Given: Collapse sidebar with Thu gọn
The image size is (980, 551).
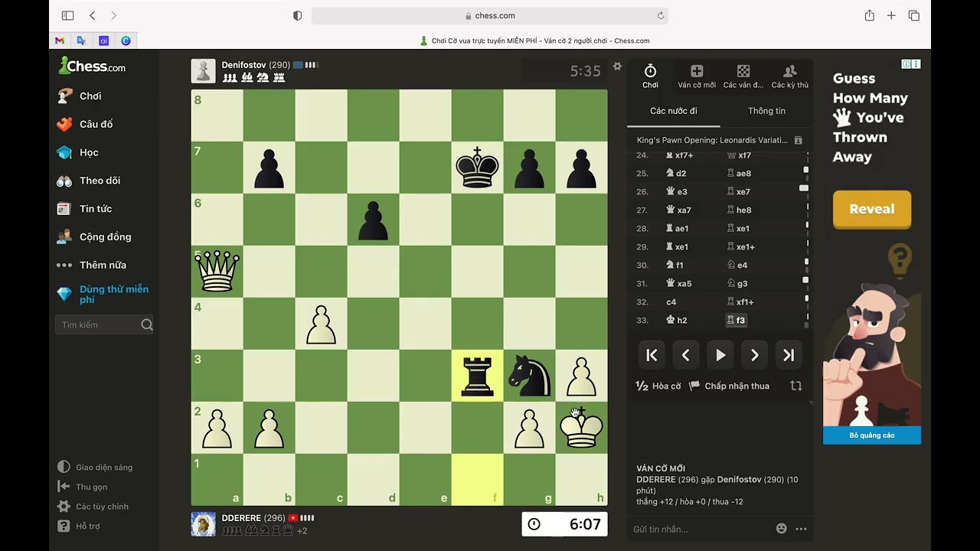Looking at the screenshot, I should 83,487.
